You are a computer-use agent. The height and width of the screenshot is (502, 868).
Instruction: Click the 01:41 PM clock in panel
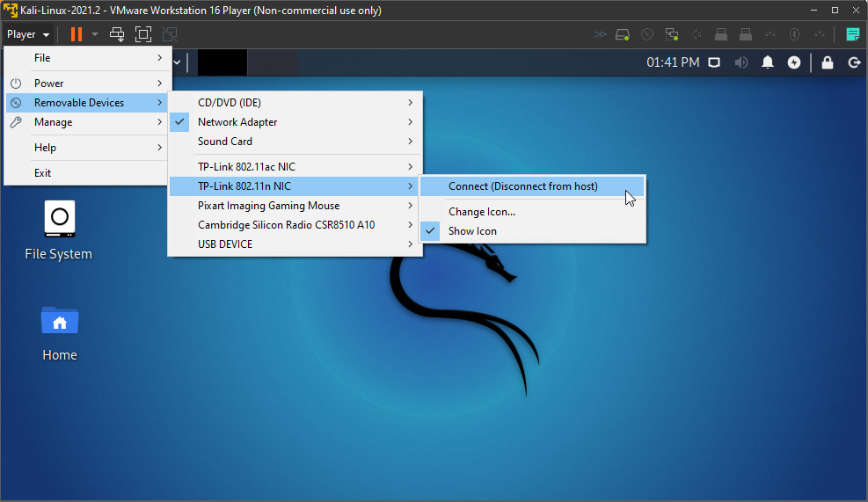673,62
